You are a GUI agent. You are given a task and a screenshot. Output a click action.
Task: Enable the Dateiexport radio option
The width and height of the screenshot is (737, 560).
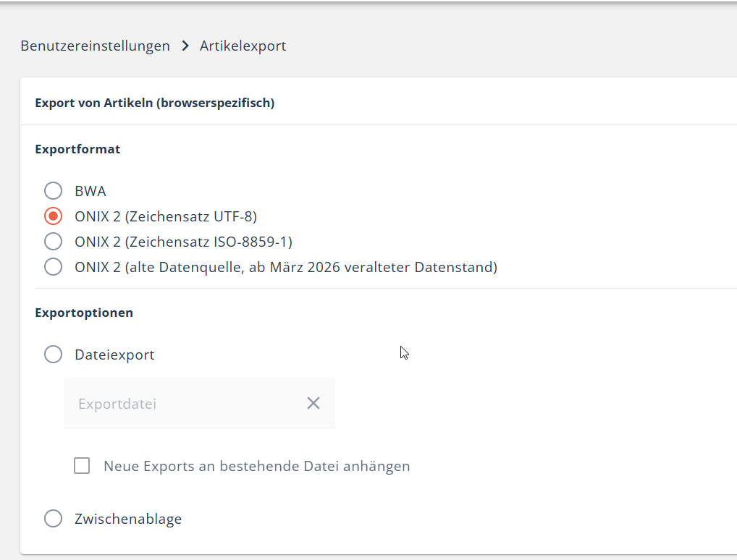[54, 355]
